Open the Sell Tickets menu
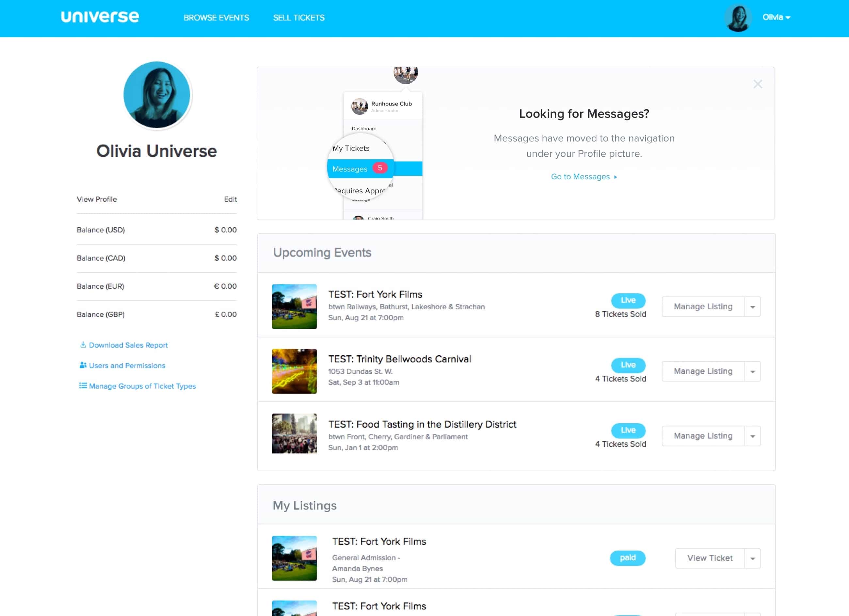 click(299, 17)
